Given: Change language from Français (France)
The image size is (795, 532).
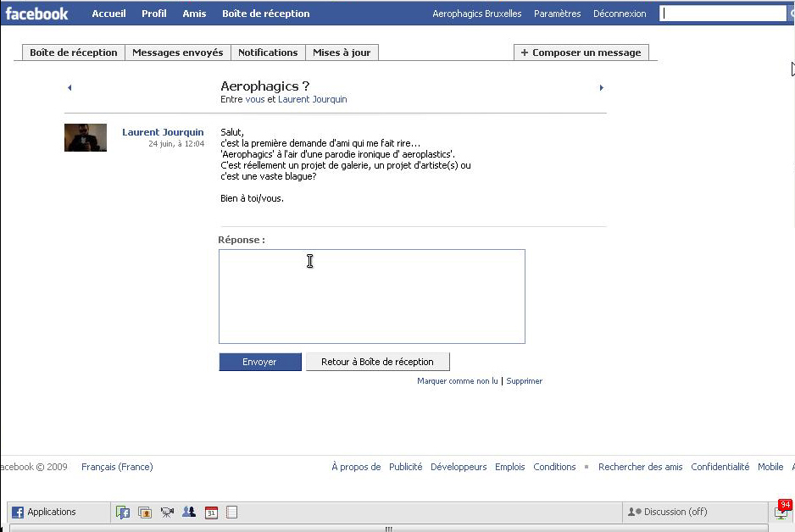Looking at the screenshot, I should point(117,467).
